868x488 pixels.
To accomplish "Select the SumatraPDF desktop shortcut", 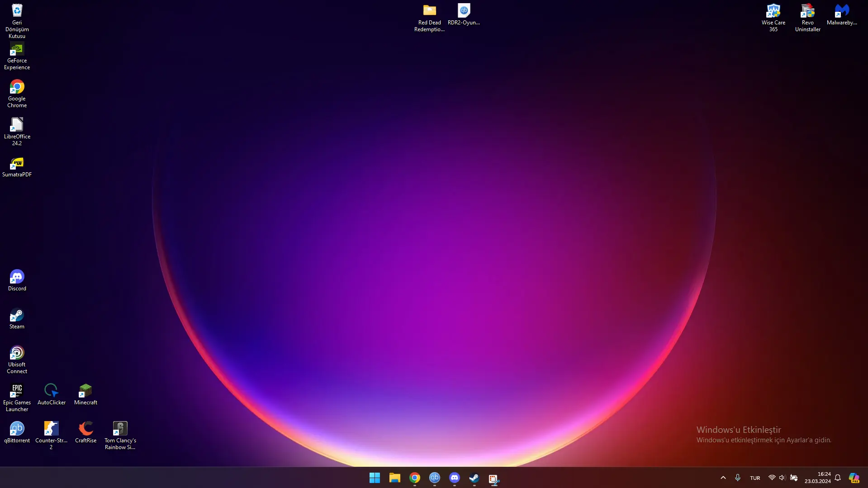I will [17, 167].
